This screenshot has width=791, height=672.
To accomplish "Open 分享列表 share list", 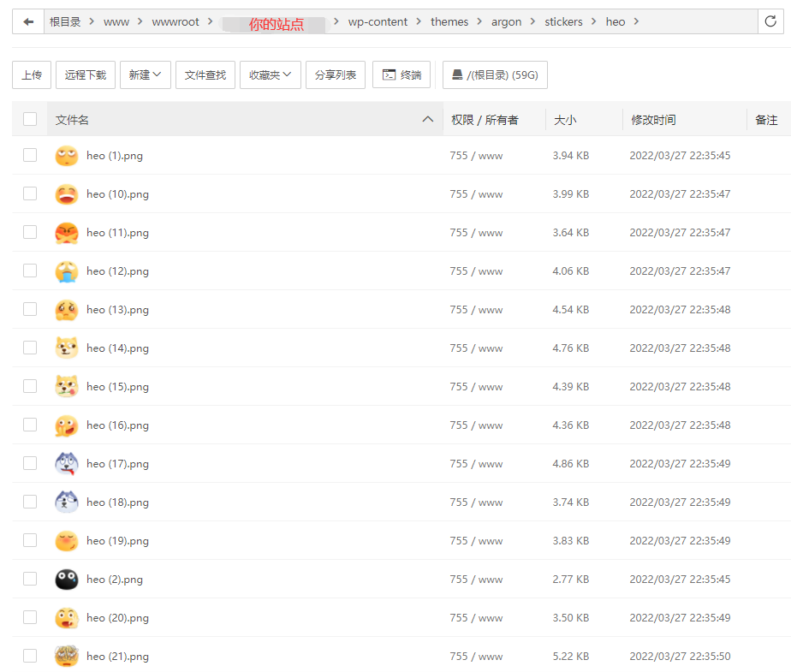I will 335,75.
